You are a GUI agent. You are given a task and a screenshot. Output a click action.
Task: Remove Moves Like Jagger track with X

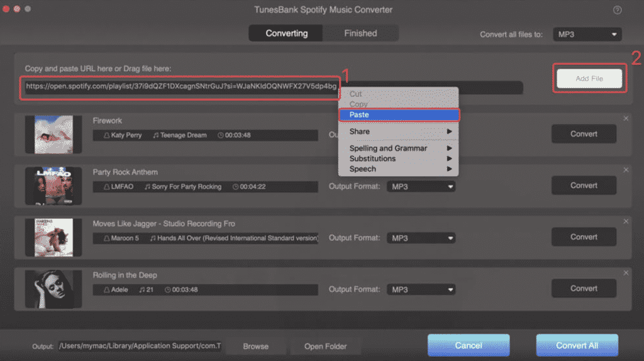(626, 221)
